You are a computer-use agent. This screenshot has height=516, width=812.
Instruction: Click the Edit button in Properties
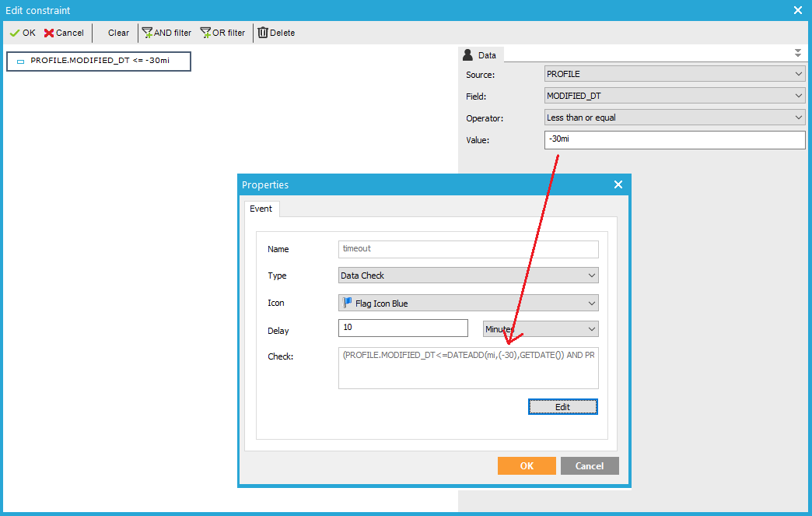coord(562,407)
